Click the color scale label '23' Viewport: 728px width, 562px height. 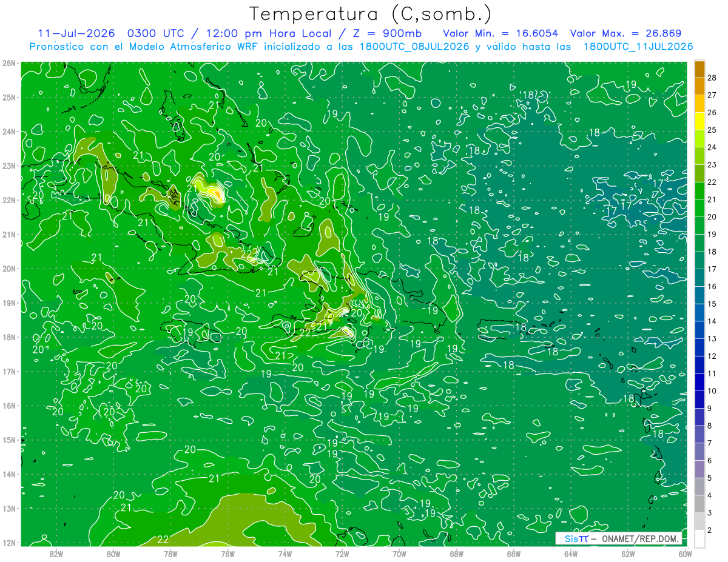(x=712, y=164)
